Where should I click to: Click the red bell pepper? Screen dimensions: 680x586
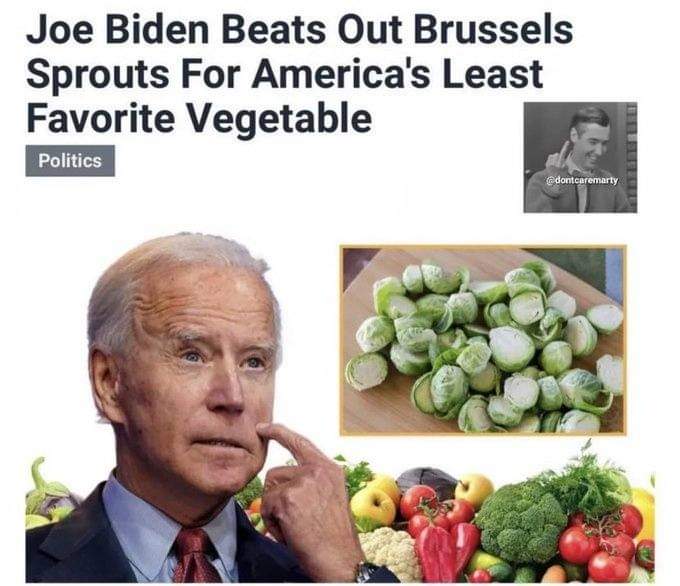click(447, 551)
